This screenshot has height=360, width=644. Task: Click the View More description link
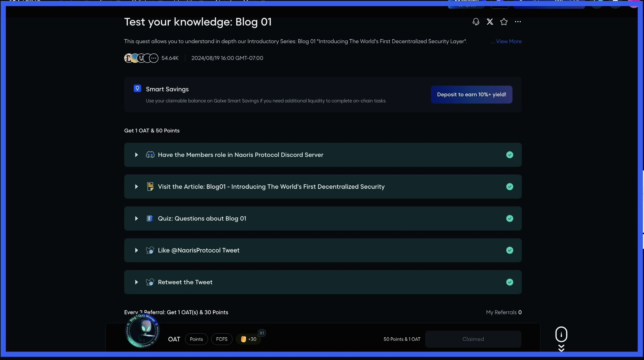(x=508, y=41)
